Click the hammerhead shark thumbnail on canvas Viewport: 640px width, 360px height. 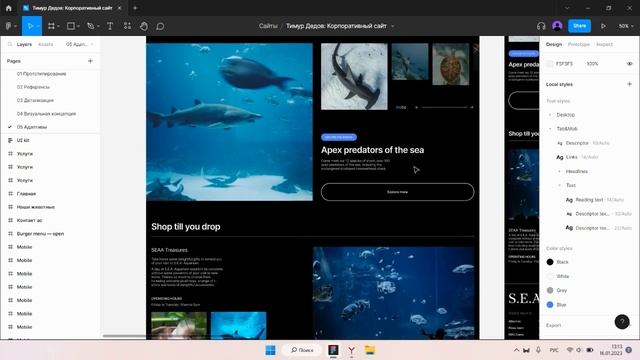[x=354, y=76]
